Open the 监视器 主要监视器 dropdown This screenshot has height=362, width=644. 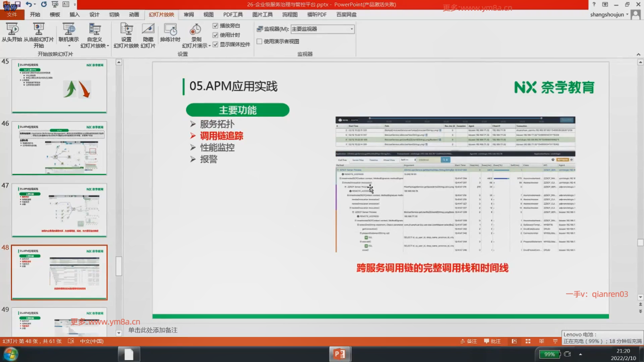pyautogui.click(x=352, y=29)
